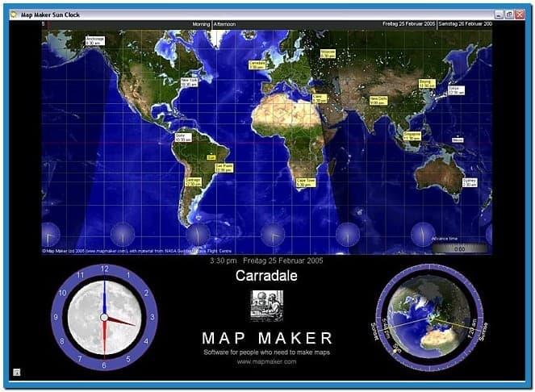Screen dimensions: 535x392
Task: Click the Advance time slider showing 0:00
Action: click(x=460, y=249)
